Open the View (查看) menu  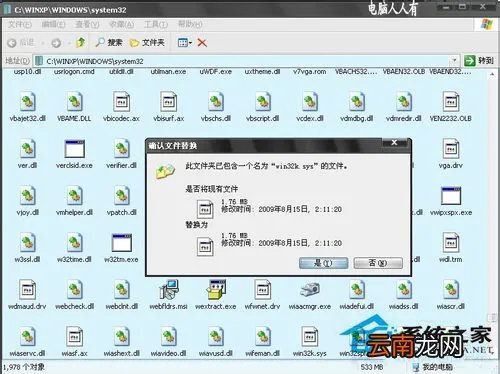[87, 24]
